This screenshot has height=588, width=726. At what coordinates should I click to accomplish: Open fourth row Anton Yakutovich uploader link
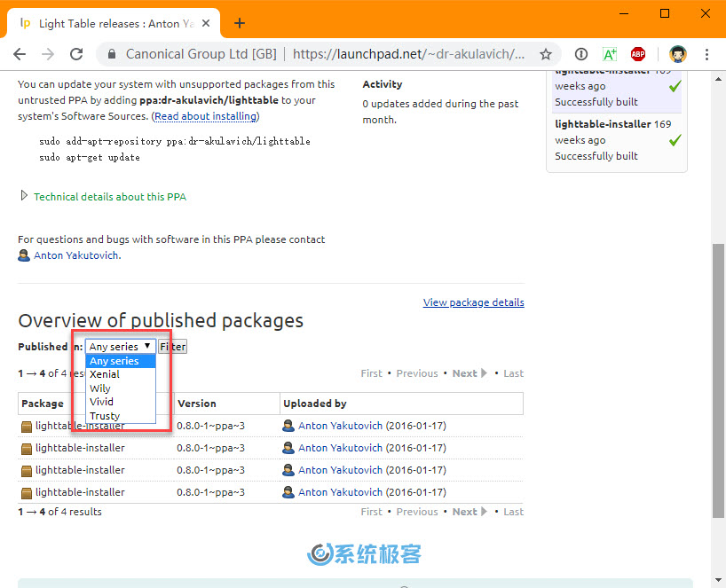tap(340, 492)
